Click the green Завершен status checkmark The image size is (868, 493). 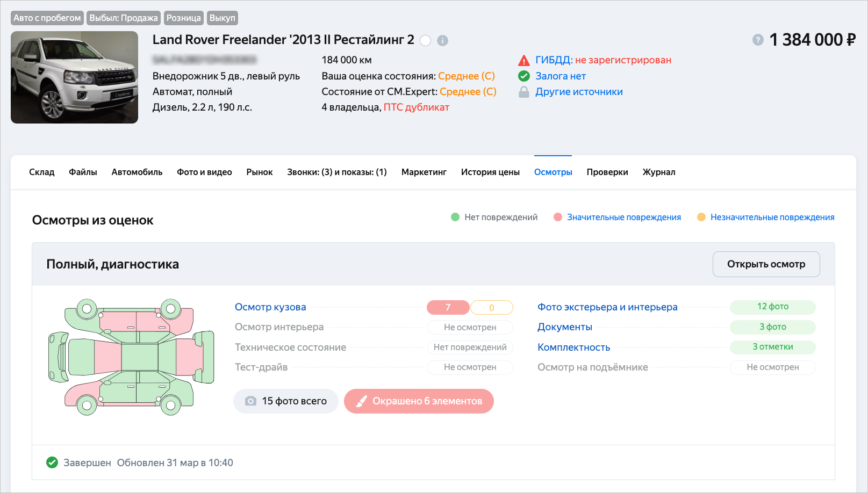(x=52, y=462)
